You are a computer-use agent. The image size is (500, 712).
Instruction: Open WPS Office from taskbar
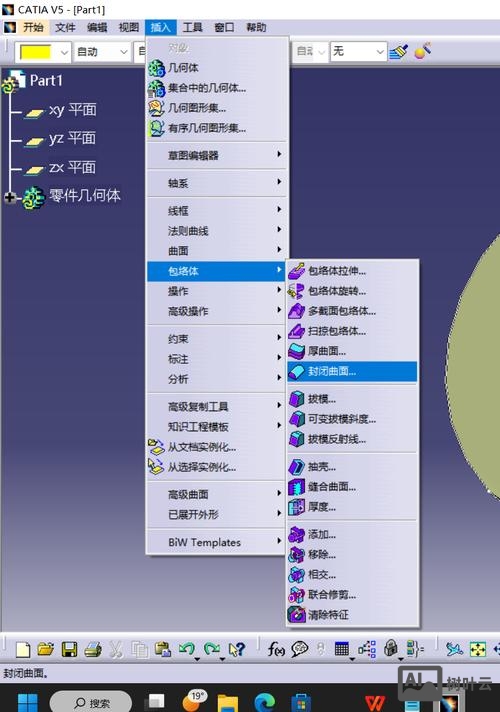[374, 703]
